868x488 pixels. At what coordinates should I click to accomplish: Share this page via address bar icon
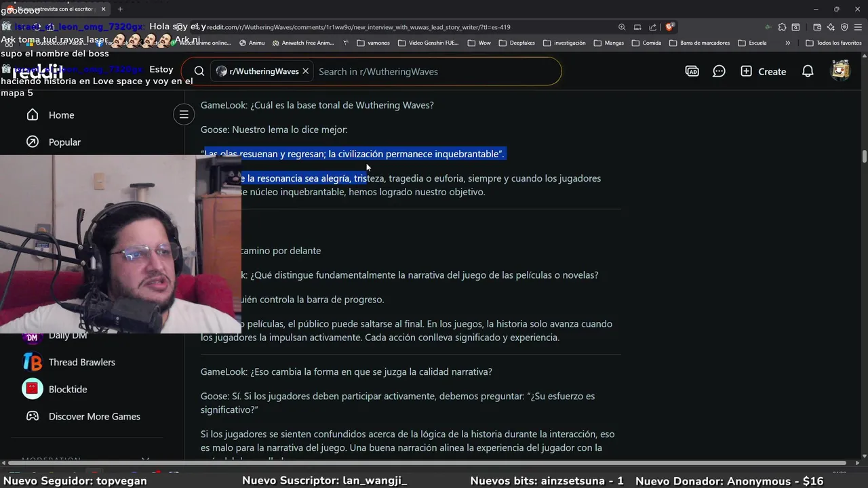(x=652, y=27)
